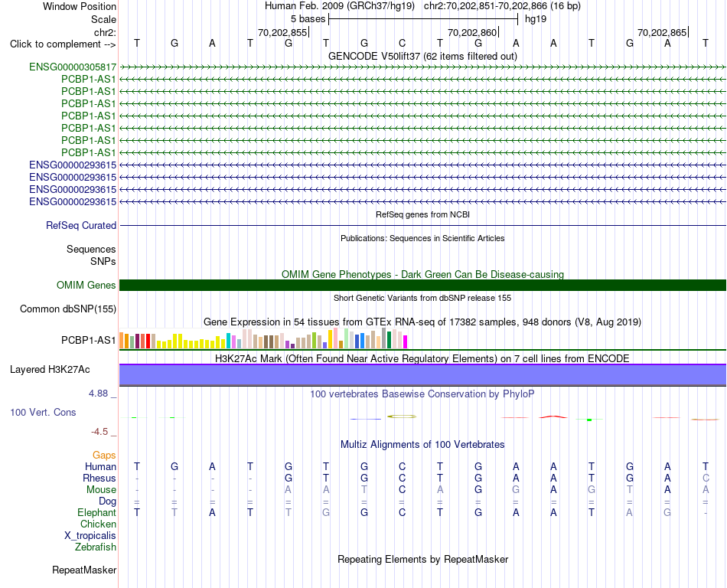This screenshot has height=588, width=727.
Task: Open 'Repeating Elements by RepeatMasker' track title
Action: [x=422, y=559]
